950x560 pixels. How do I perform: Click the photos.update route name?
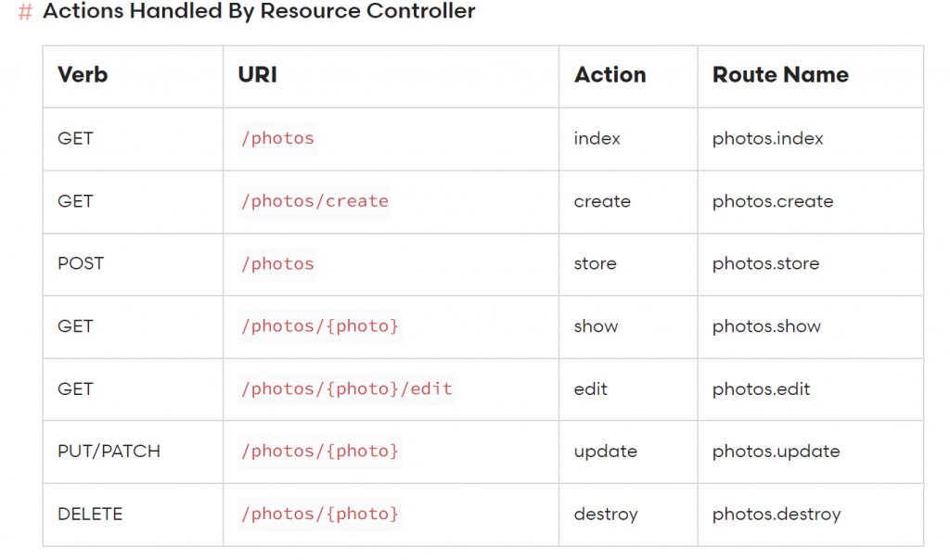[x=776, y=452]
